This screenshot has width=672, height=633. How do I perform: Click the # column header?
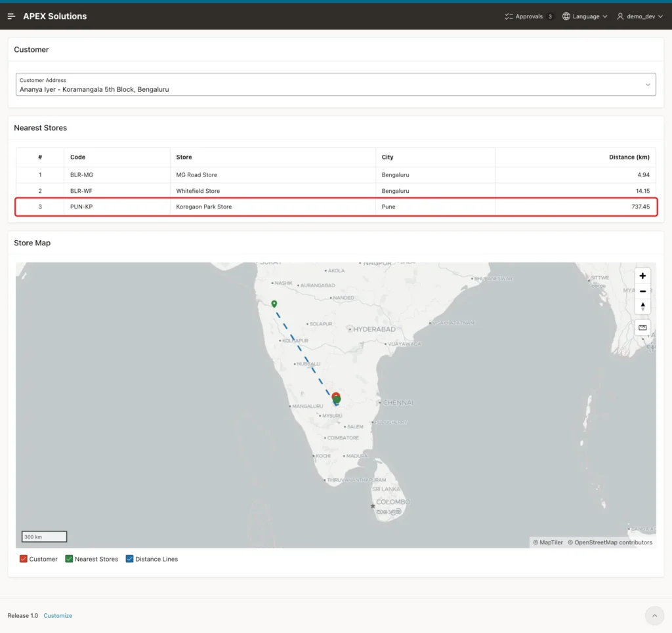pyautogui.click(x=40, y=157)
